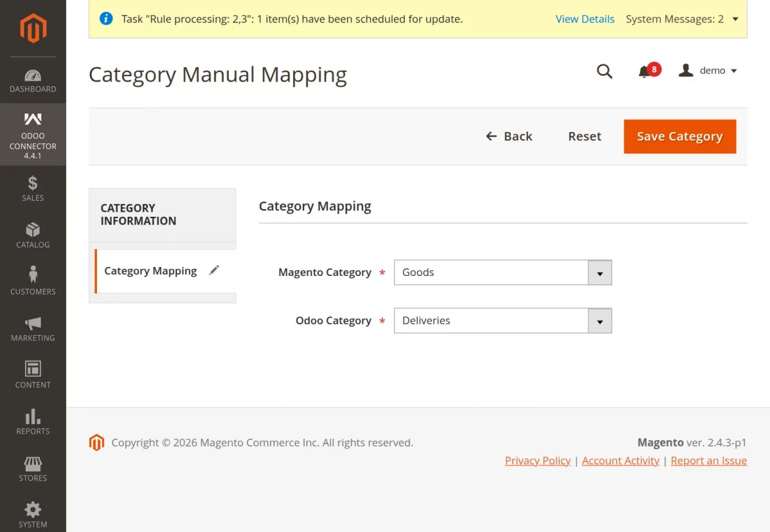Open the Odoo Connector menu
The height and width of the screenshot is (532, 770).
(33, 135)
